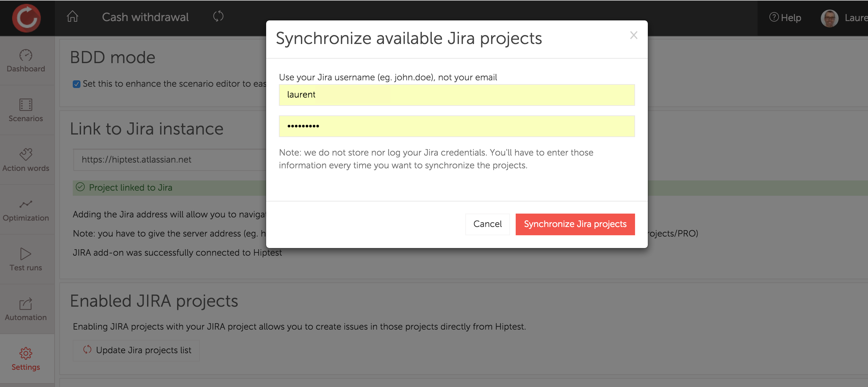868x387 pixels.
Task: Click Synchronize Jira projects button
Action: [575, 224]
